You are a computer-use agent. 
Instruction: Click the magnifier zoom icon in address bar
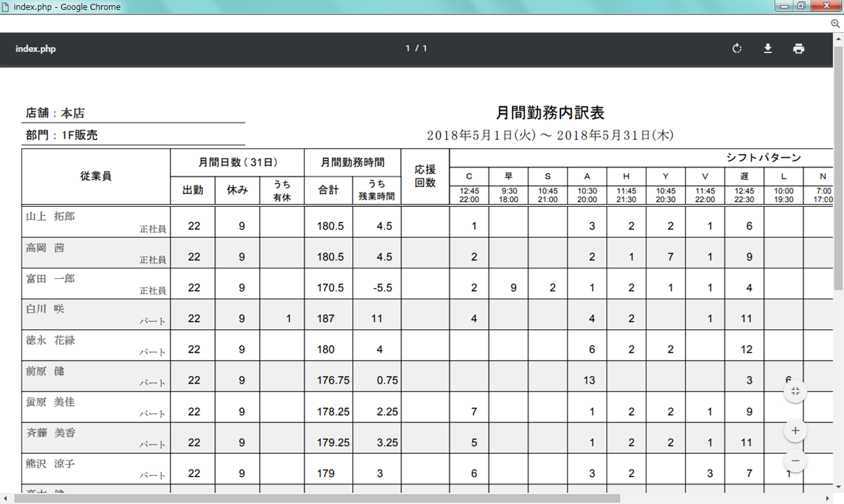[835, 24]
